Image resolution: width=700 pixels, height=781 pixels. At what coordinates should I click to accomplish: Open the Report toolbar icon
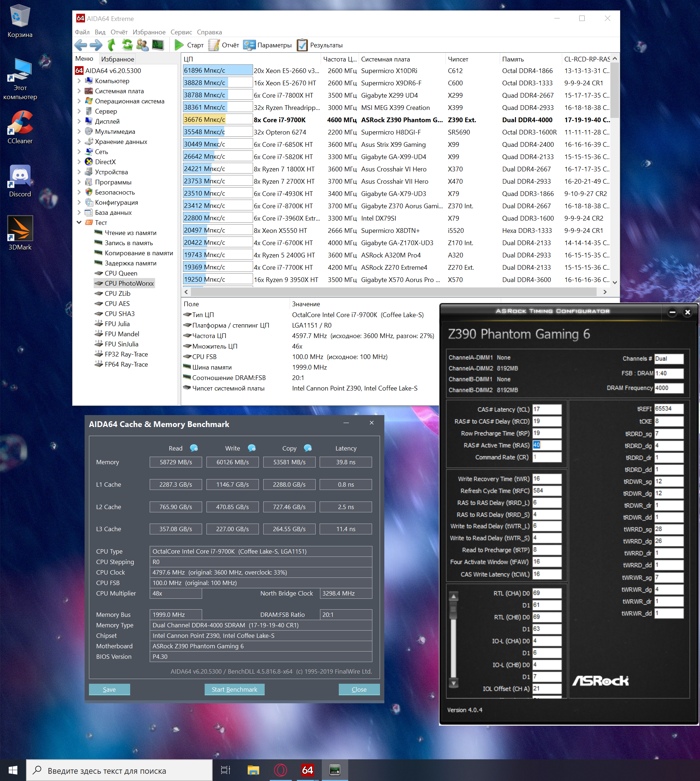[x=214, y=45]
